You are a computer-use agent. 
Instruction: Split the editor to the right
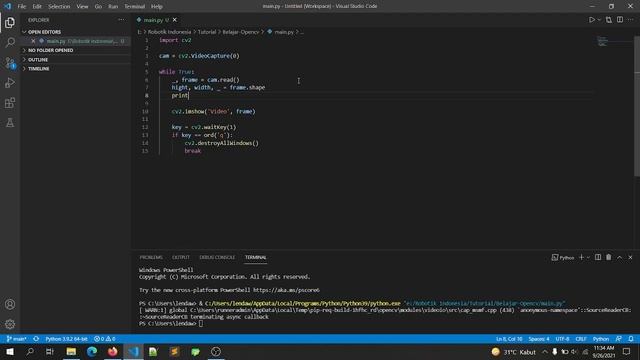point(620,20)
